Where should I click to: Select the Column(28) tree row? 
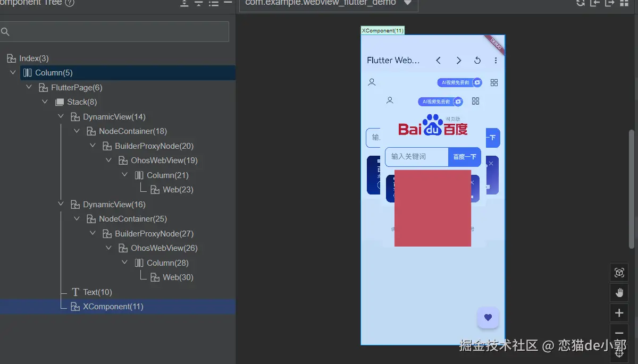117,263
